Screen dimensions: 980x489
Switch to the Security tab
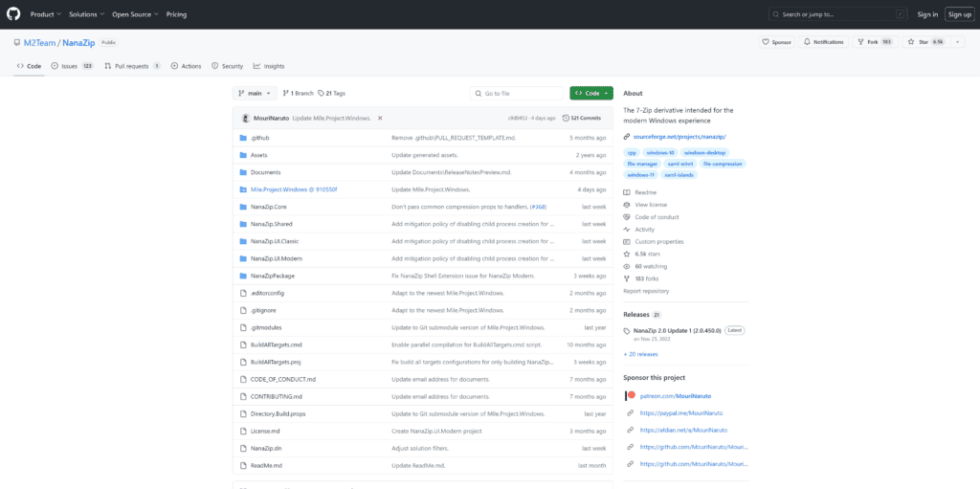[x=228, y=66]
